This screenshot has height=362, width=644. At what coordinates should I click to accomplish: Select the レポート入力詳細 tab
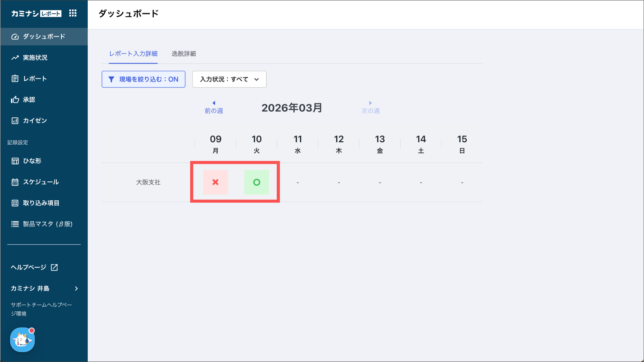[133, 54]
